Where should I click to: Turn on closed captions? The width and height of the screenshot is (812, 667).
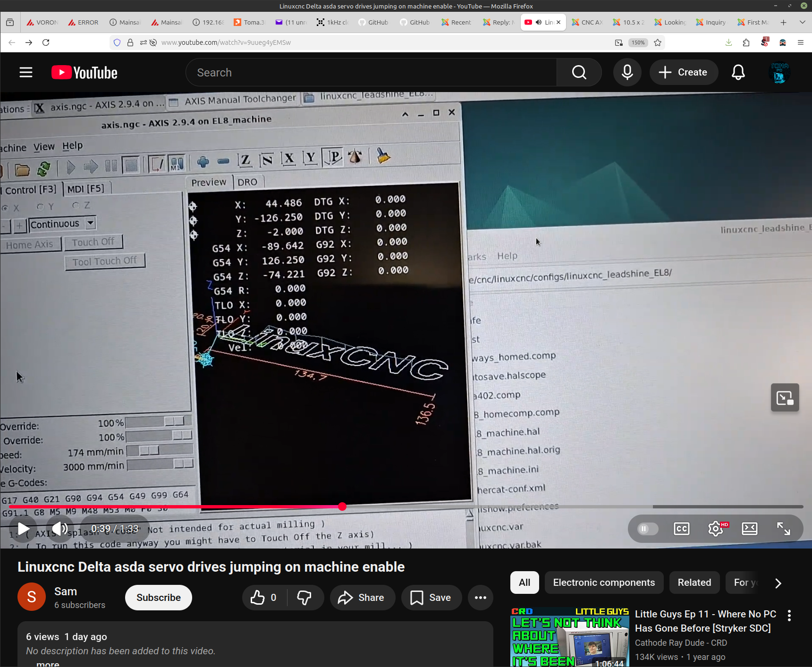[x=682, y=529]
